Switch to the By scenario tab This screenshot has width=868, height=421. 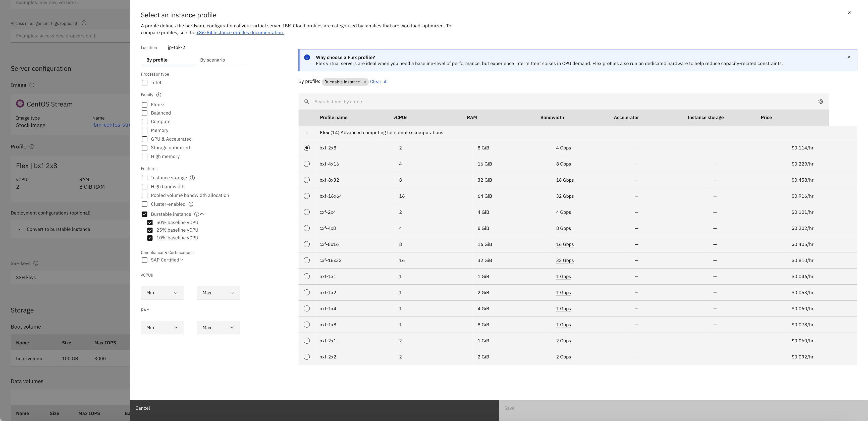pyautogui.click(x=212, y=60)
